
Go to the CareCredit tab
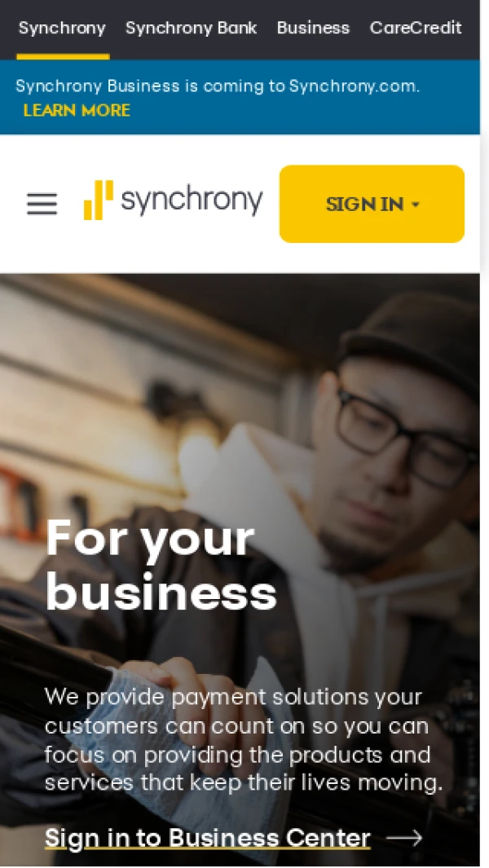click(x=416, y=28)
